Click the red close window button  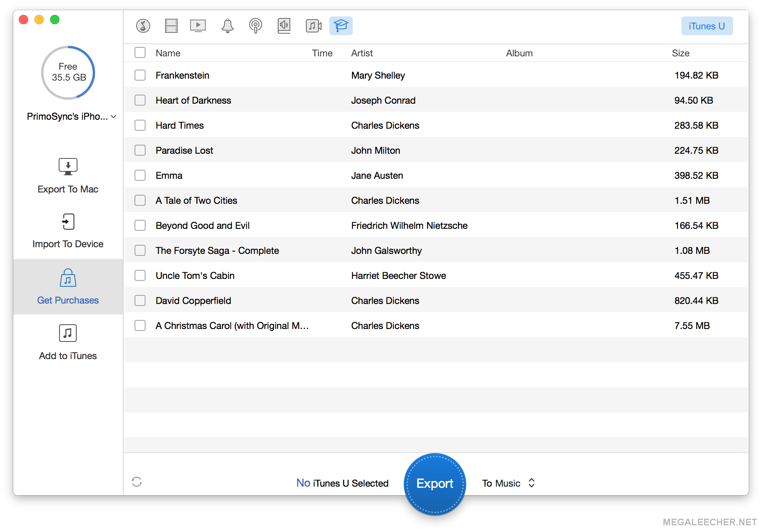pyautogui.click(x=23, y=20)
